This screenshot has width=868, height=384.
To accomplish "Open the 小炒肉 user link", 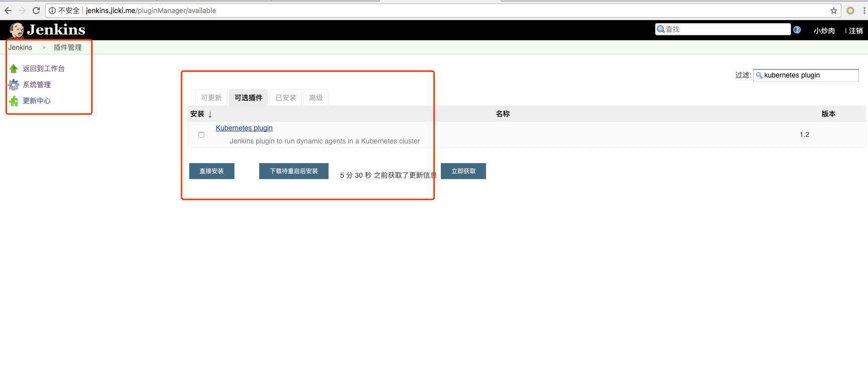I will click(x=824, y=31).
